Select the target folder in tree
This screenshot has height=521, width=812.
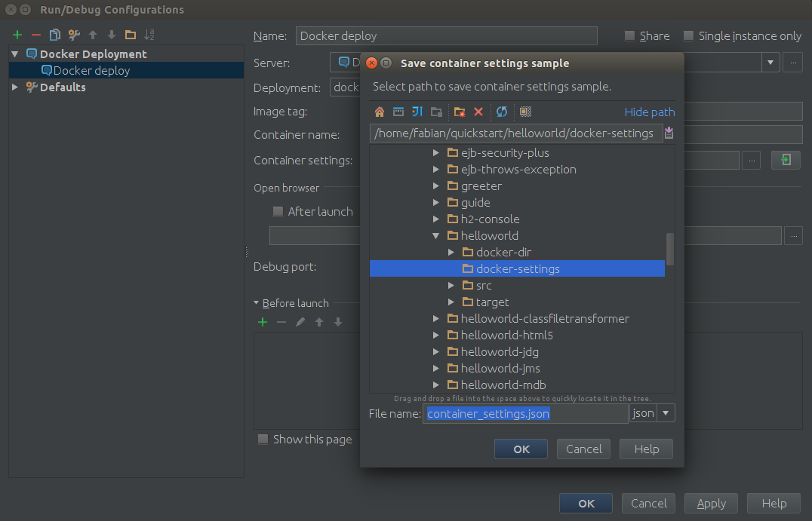(492, 302)
